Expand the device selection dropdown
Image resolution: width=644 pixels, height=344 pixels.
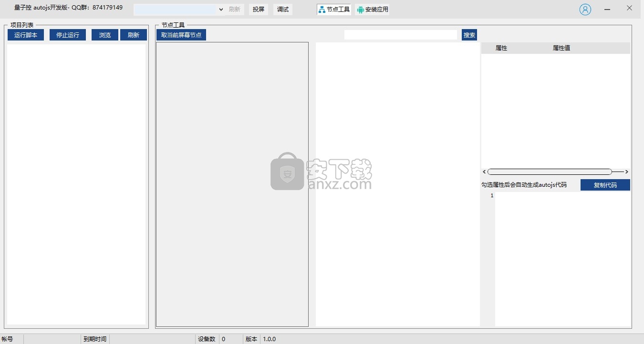click(221, 10)
